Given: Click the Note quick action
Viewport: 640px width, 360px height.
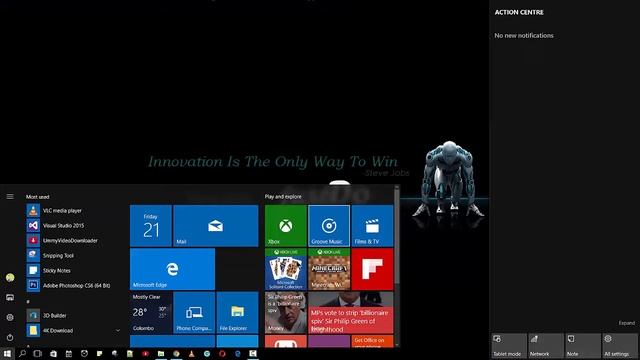Looking at the screenshot, I should [583, 346].
